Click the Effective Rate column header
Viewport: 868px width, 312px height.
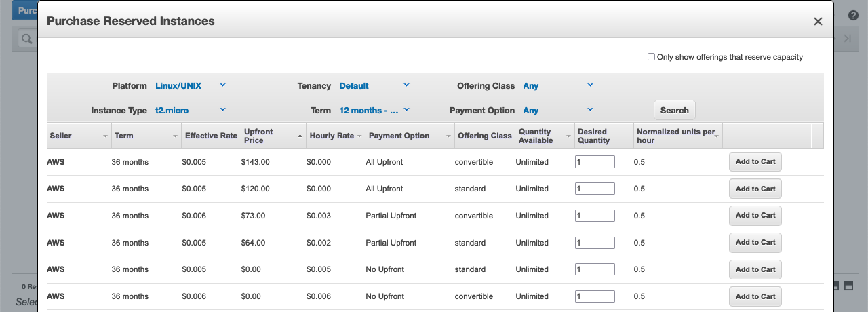pyautogui.click(x=211, y=136)
